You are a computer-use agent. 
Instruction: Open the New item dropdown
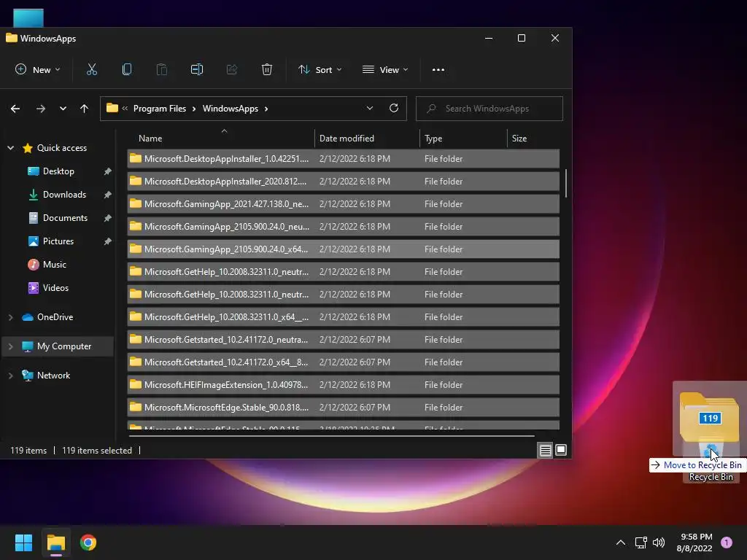click(x=38, y=69)
